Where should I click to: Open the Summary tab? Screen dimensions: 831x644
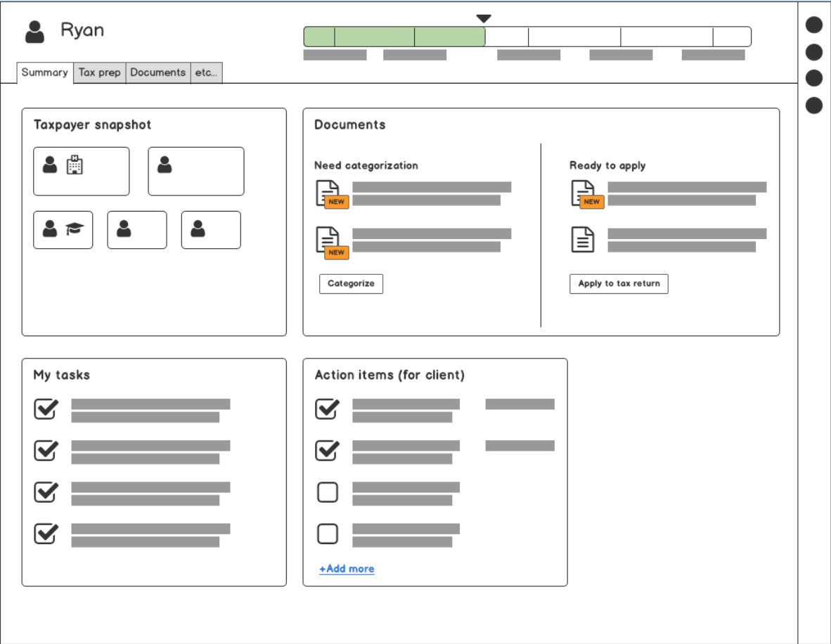44,72
